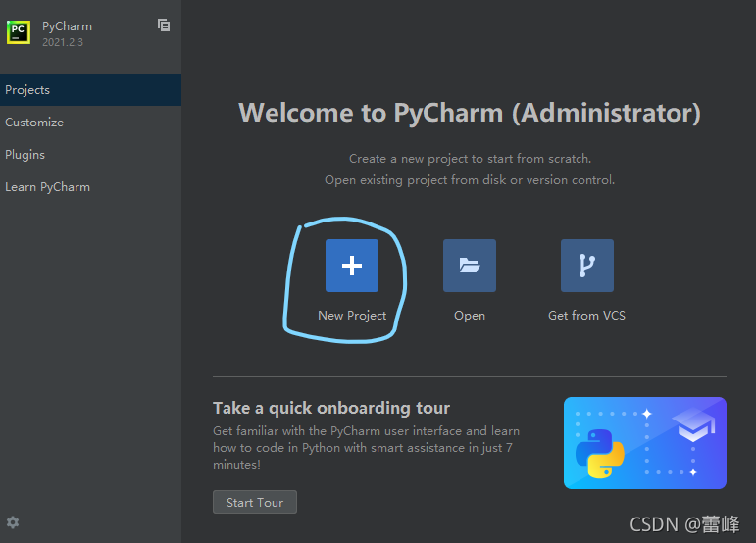Click the onboarding tour Python illustration
Viewport: 756px width, 543px height.
(644, 443)
